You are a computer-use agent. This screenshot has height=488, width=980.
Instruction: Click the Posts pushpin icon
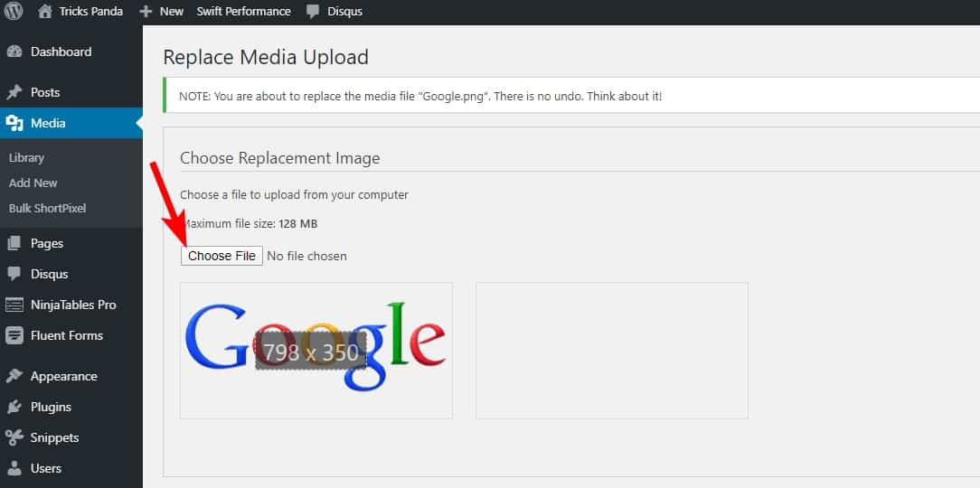[x=14, y=92]
